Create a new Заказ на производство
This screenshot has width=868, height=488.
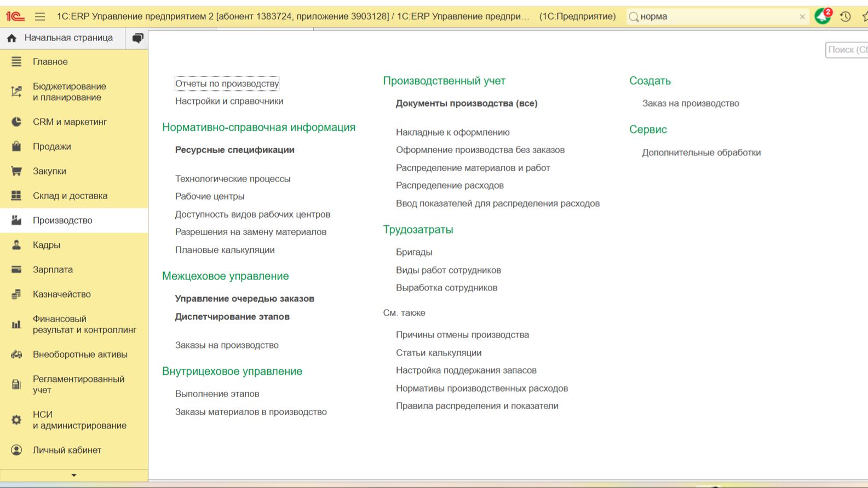pos(691,103)
